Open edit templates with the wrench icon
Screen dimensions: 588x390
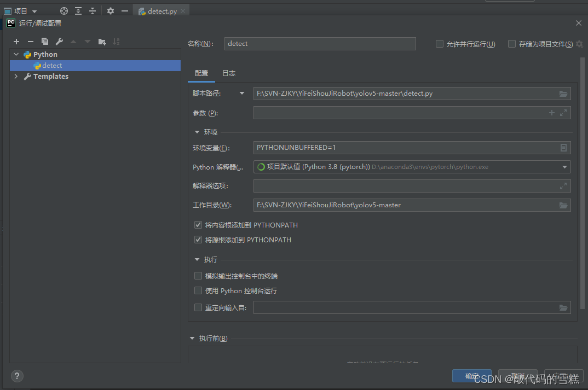tap(59, 41)
